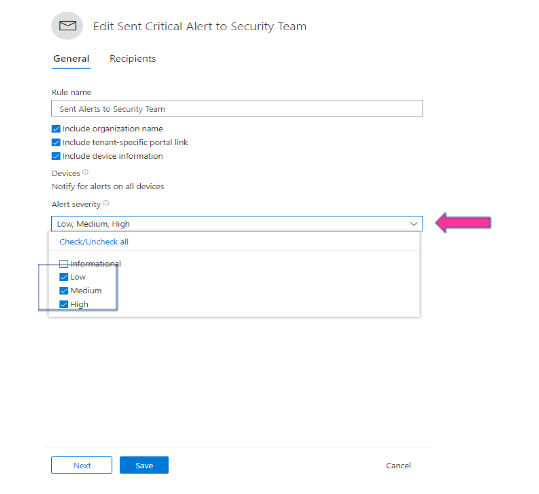Toggle Include organization name checkbox

coord(56,129)
